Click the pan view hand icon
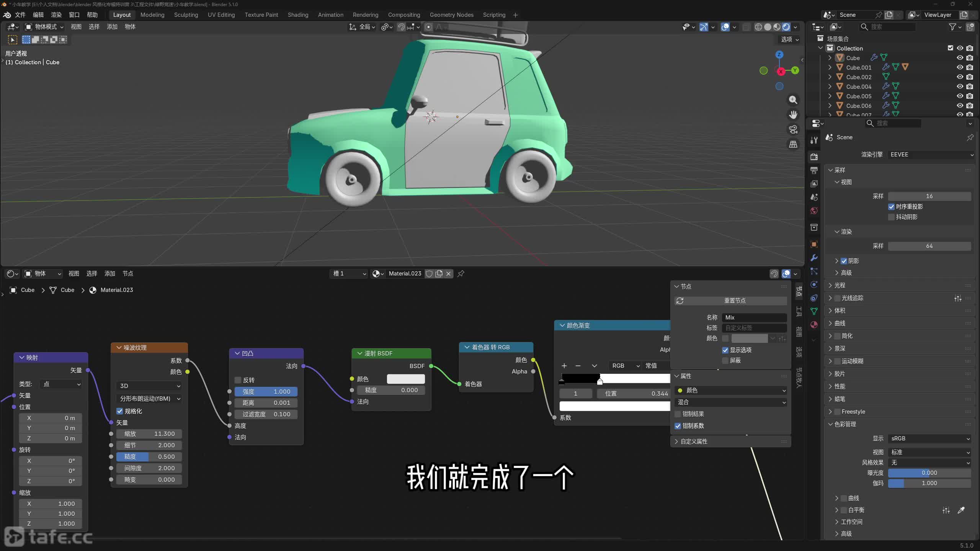This screenshot has height=551, width=980. point(793,115)
